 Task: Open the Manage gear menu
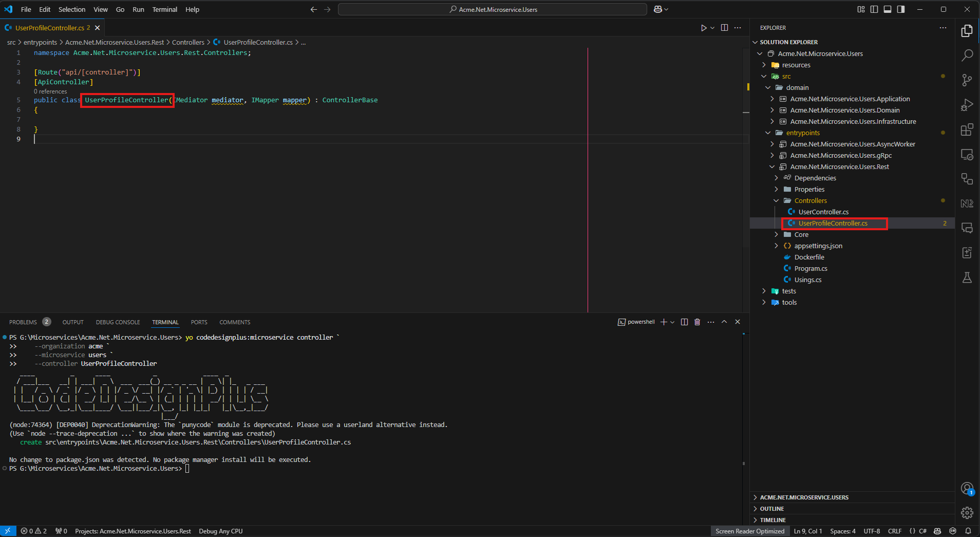(x=967, y=512)
